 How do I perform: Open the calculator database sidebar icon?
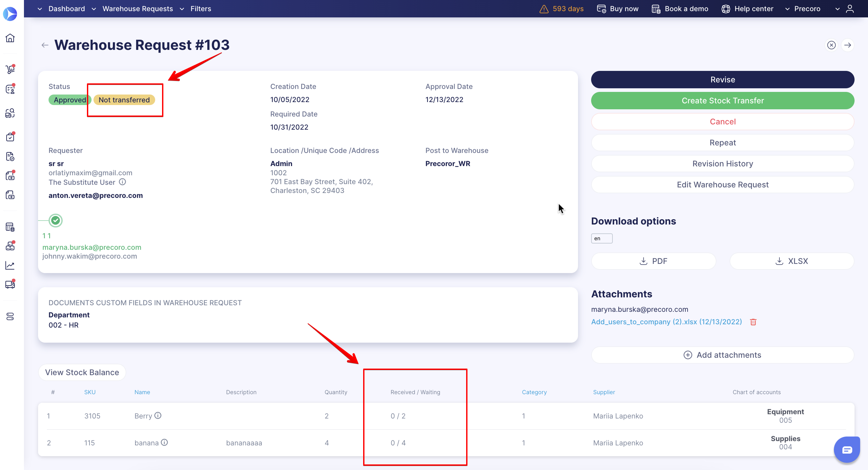pyautogui.click(x=10, y=227)
